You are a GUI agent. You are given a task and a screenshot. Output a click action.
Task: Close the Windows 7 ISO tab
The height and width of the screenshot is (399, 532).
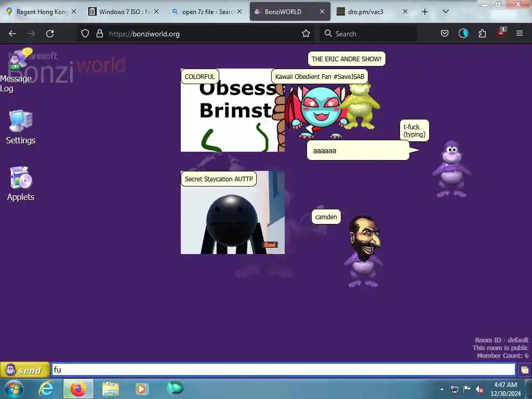[156, 11]
